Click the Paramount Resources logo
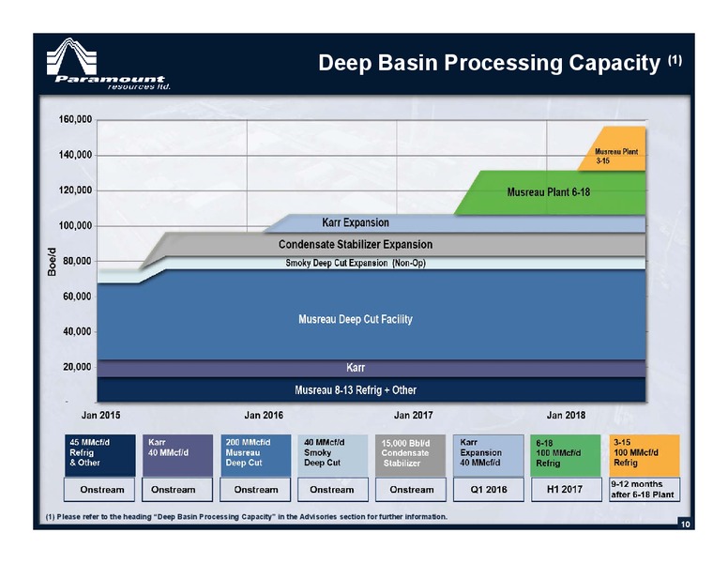The width and height of the screenshot is (728, 563). click(x=108, y=64)
